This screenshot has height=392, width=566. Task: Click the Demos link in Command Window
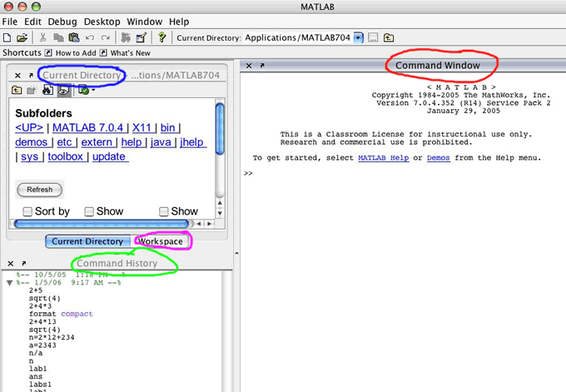(x=438, y=158)
